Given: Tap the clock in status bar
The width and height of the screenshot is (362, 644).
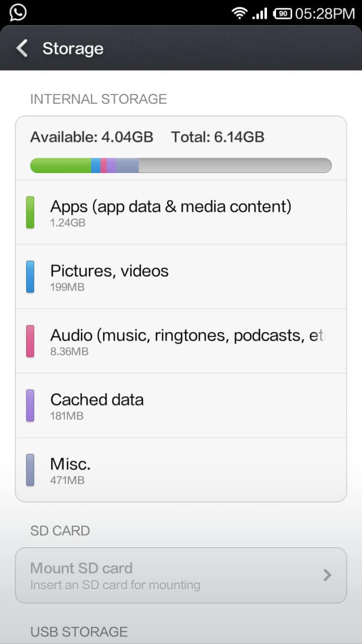Looking at the screenshot, I should pos(324,13).
